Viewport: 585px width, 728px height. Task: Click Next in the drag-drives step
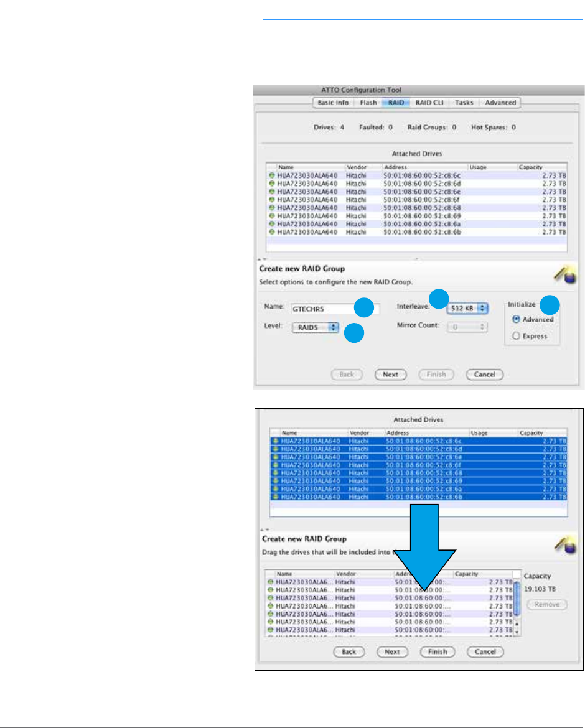click(392, 652)
